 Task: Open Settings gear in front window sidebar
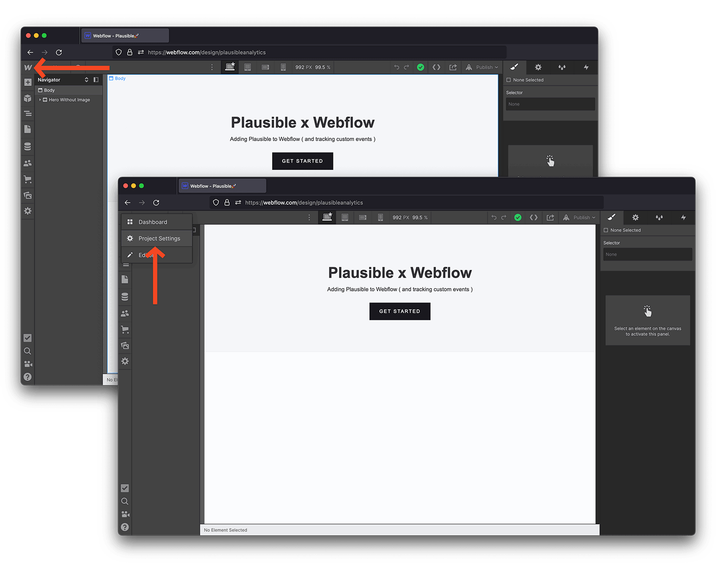(x=125, y=361)
